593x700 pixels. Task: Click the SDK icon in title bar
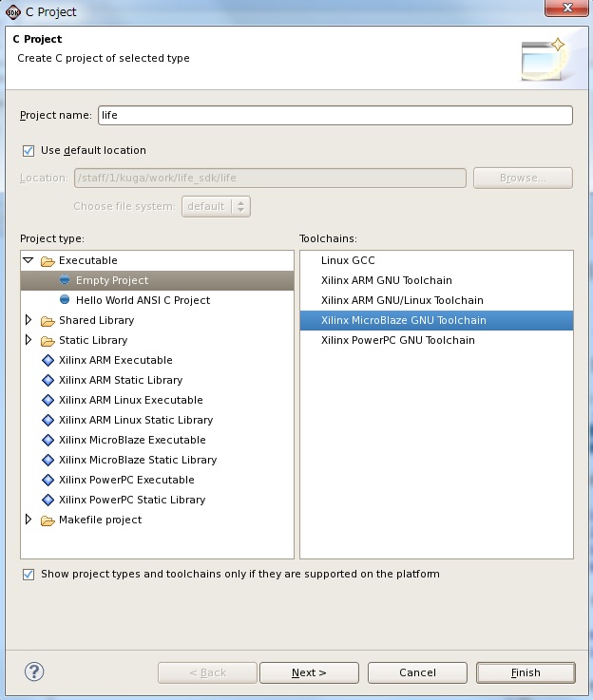point(13,12)
